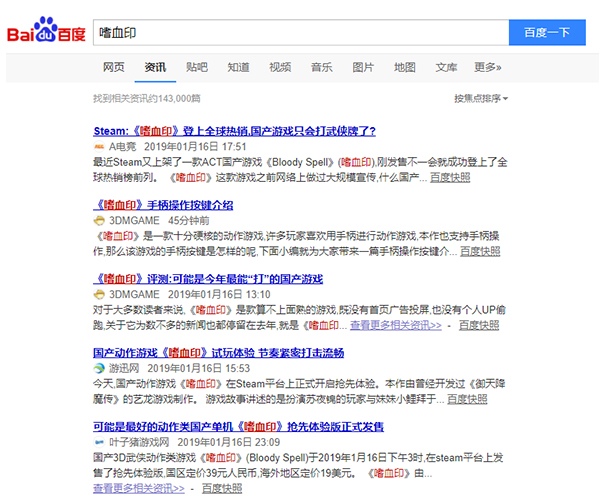Click the Baidu logo
This screenshot has width=600, height=500.
click(x=46, y=32)
